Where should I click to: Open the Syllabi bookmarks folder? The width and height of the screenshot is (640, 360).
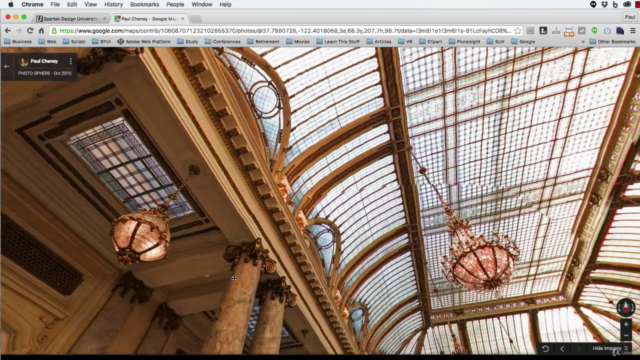pos(74,42)
